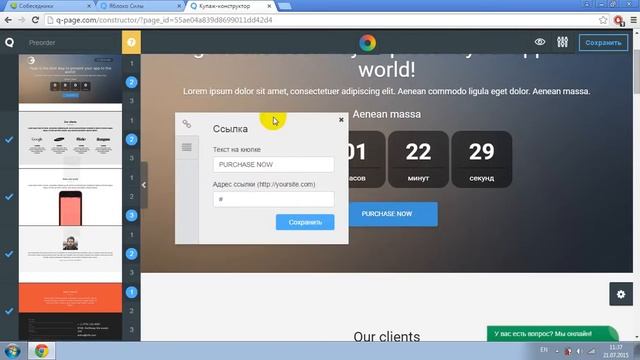Save page with top-right Сохранить button

click(603, 42)
